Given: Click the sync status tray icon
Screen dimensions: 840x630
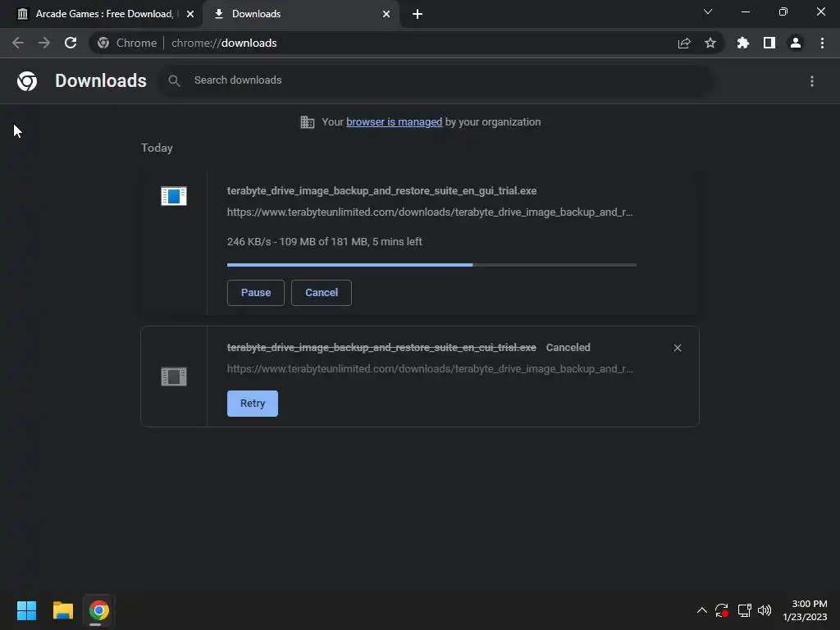Looking at the screenshot, I should tap(722, 610).
